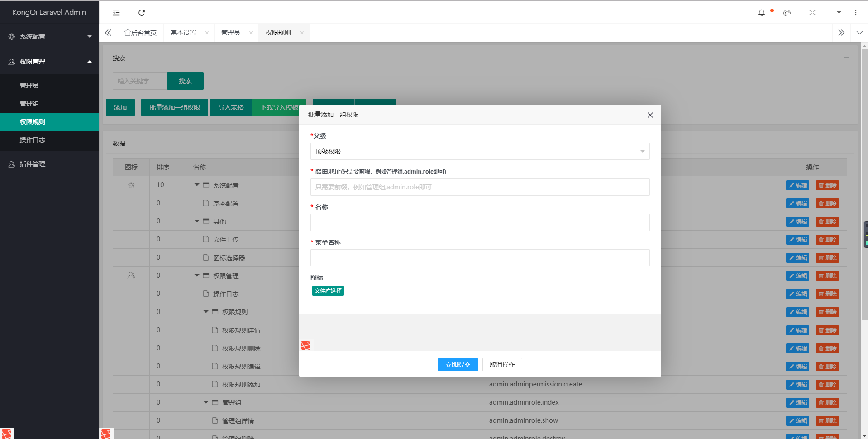Viewport: 868px width, 439px height.
Task: Open the theme palette icon
Action: point(787,13)
